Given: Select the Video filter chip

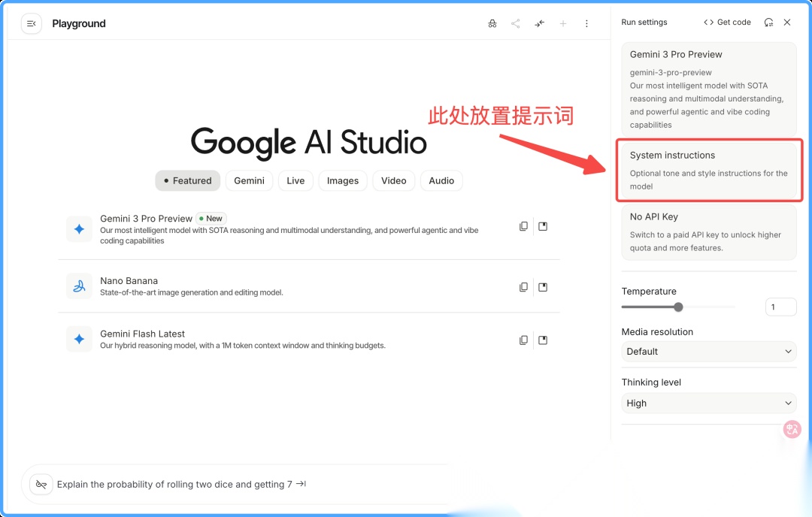Looking at the screenshot, I should point(393,180).
